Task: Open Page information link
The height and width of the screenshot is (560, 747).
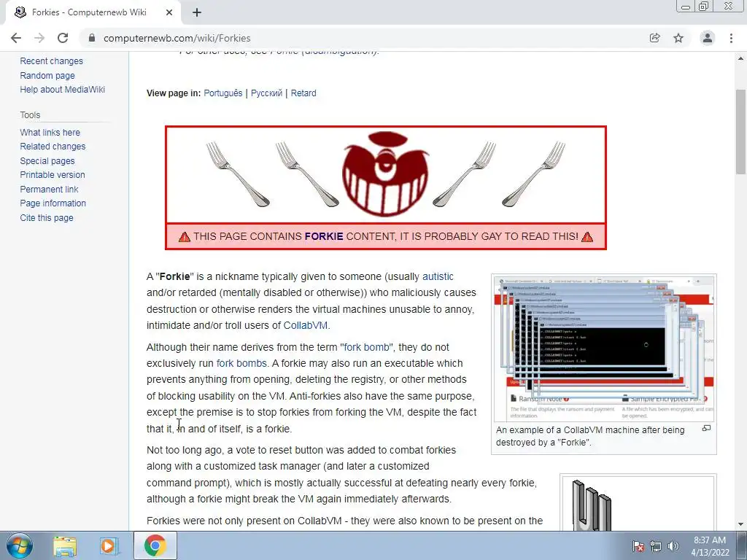Action: [53, 203]
